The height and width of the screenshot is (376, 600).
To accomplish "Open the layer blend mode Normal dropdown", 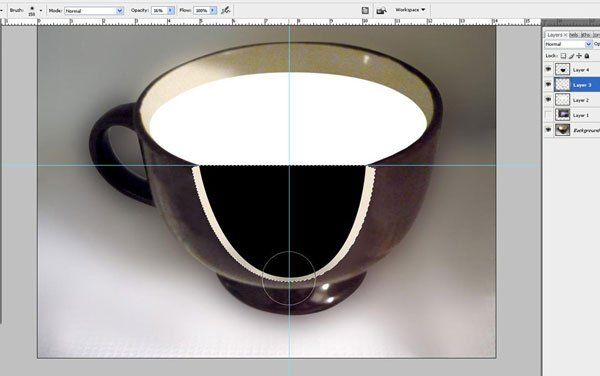I will click(x=568, y=44).
